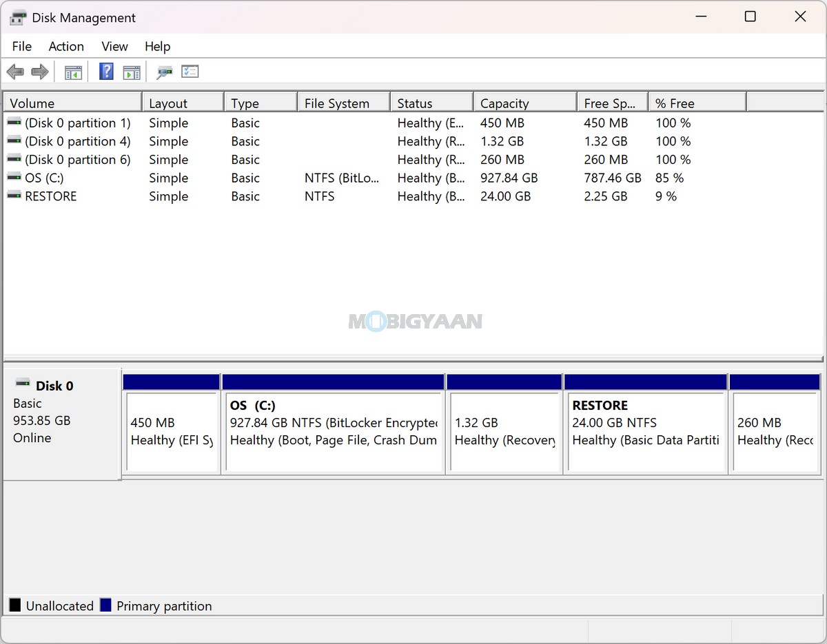Sort by the Volume column header
The width and height of the screenshot is (827, 644).
(72, 103)
